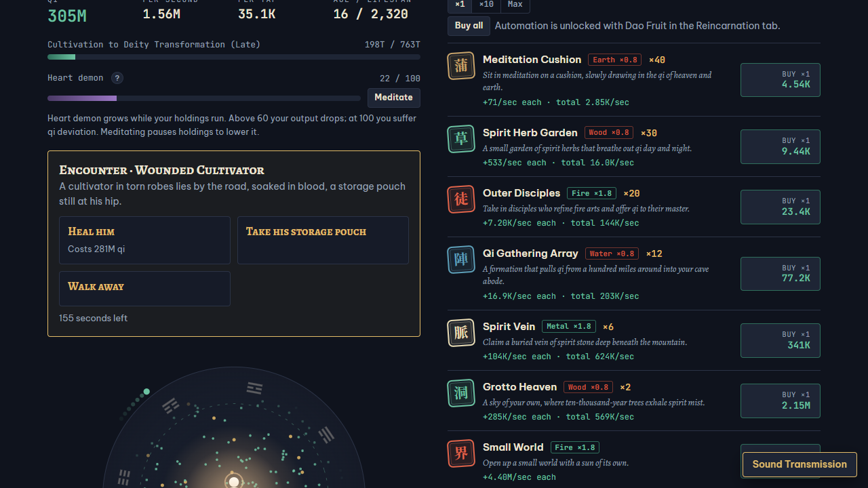Choose the Walk away option
The image size is (868, 488).
point(144,289)
